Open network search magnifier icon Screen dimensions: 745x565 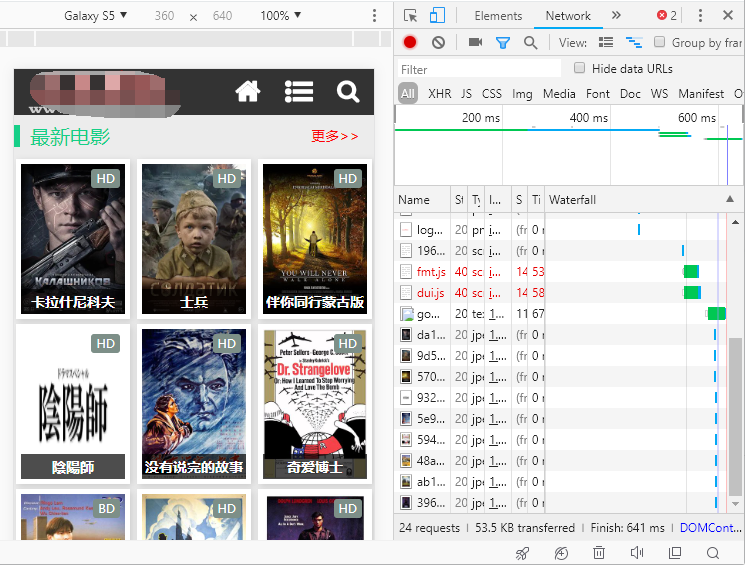[x=530, y=43]
